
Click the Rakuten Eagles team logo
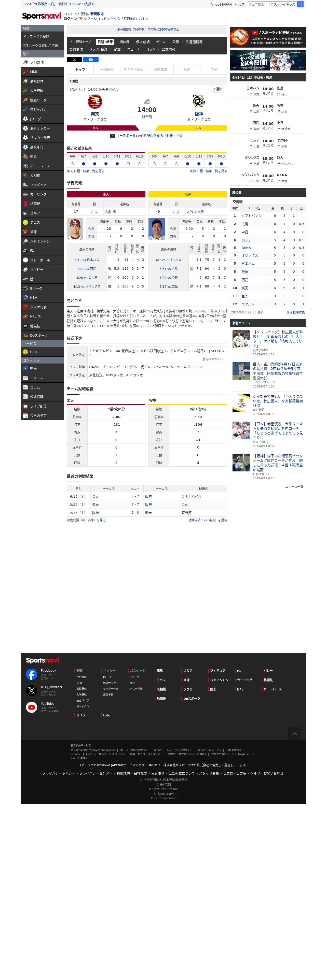click(95, 102)
